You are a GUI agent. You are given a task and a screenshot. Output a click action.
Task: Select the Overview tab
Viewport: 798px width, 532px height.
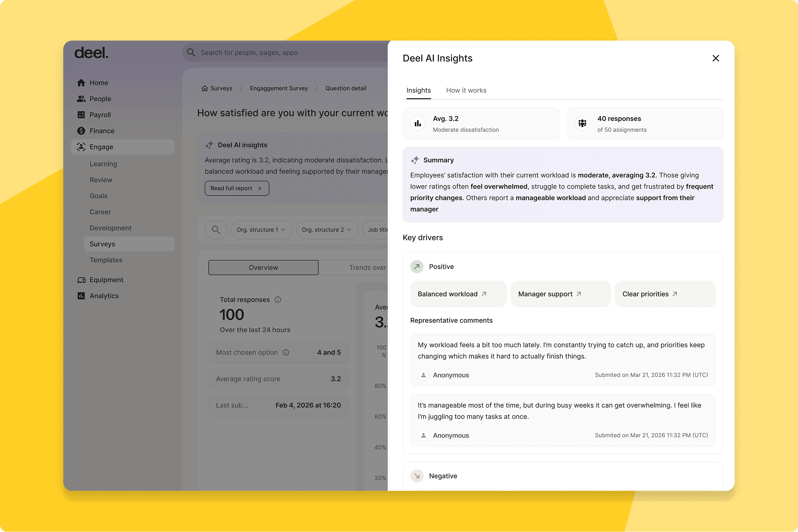coord(263,268)
